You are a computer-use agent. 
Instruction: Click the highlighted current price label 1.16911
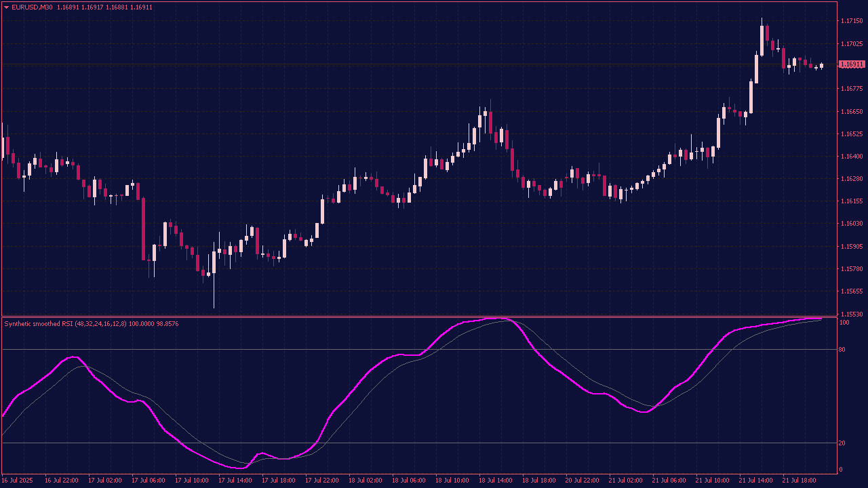click(852, 64)
